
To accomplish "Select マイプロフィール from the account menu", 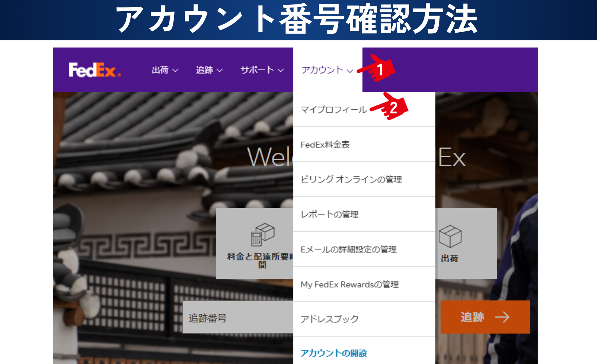I will tap(333, 110).
